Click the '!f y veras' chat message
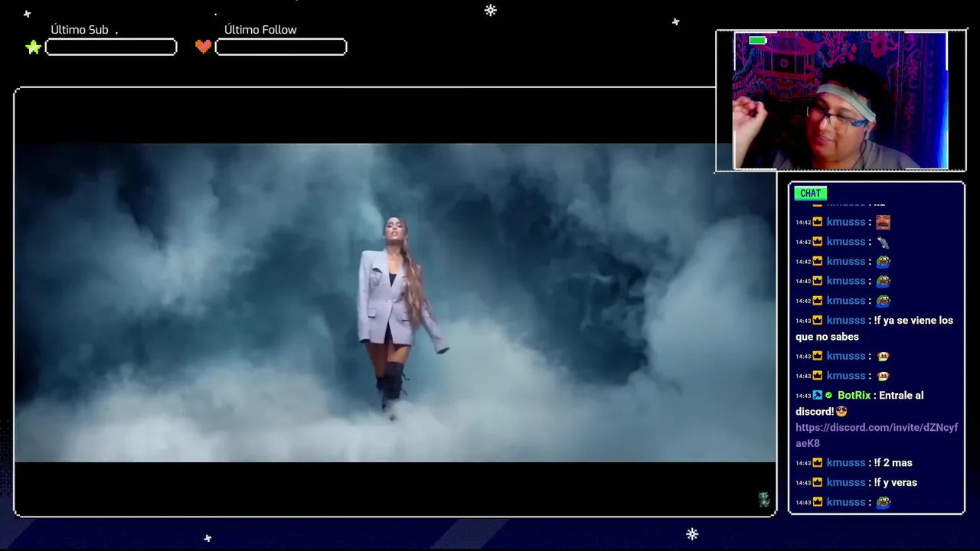980x551 pixels. 895,483
